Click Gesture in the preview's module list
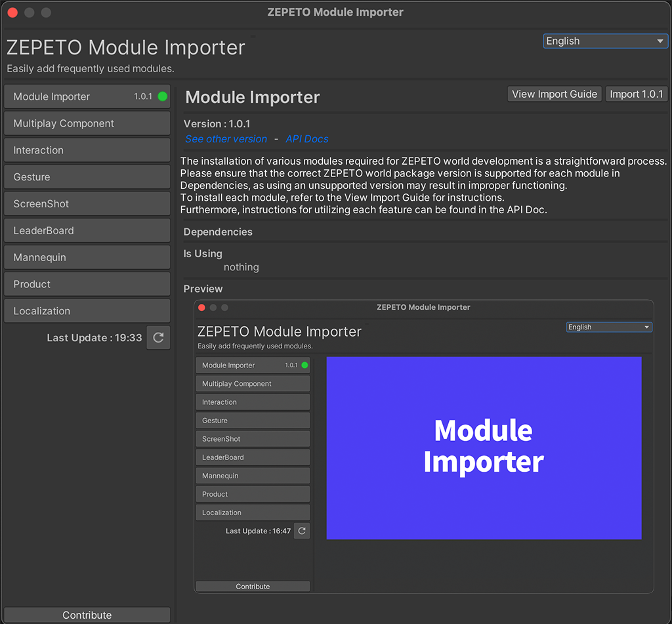This screenshot has height=624, width=672. coord(253,421)
